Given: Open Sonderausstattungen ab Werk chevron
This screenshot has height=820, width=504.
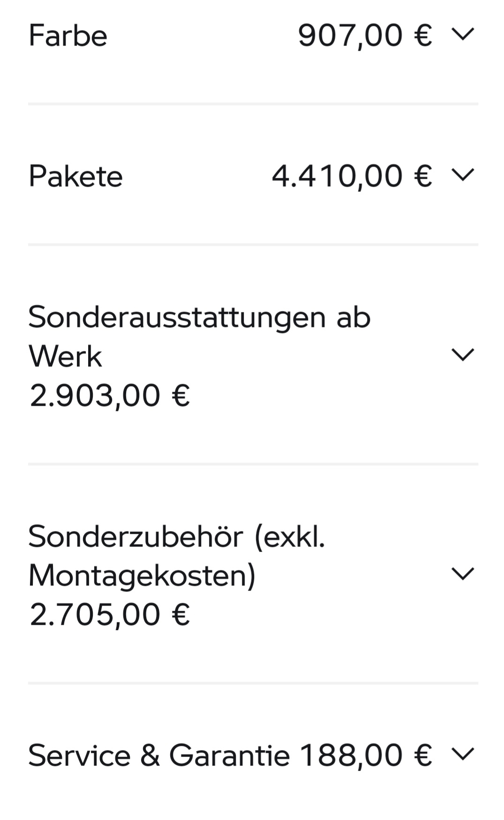Looking at the screenshot, I should (x=463, y=355).
